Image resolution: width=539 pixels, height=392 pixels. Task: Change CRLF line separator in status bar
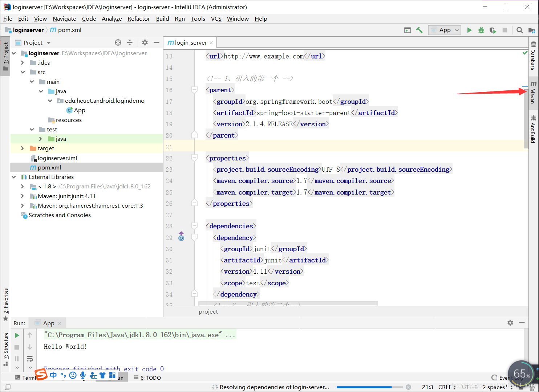click(447, 387)
